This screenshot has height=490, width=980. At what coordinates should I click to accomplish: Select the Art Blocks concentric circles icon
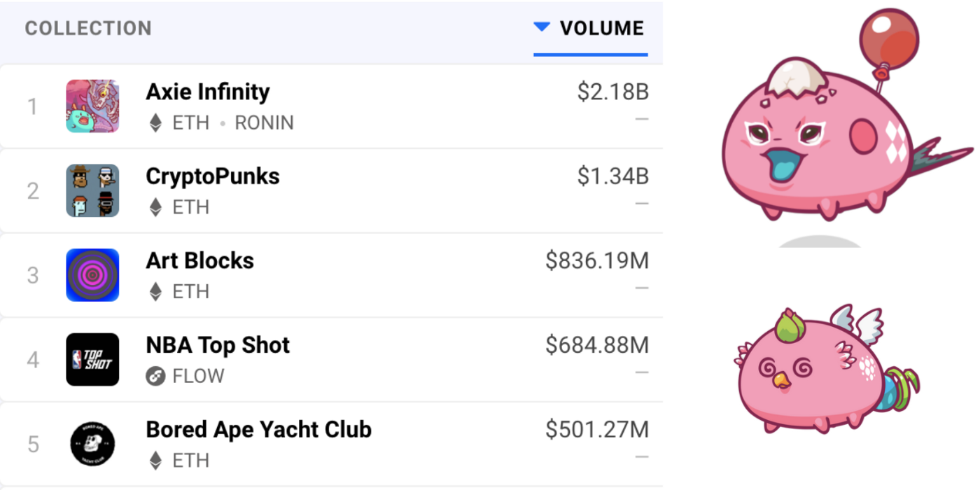pos(92,275)
